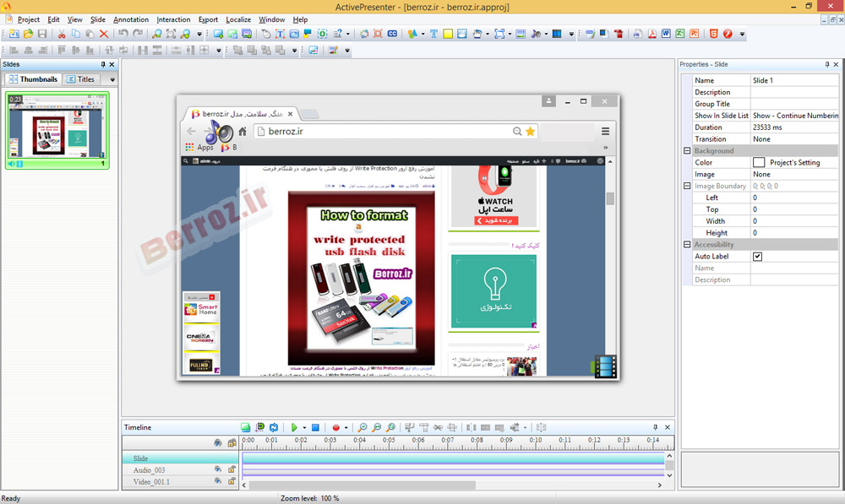Click the Closed Caption CC icon
Screen dimensions: 845x504
pos(392,34)
